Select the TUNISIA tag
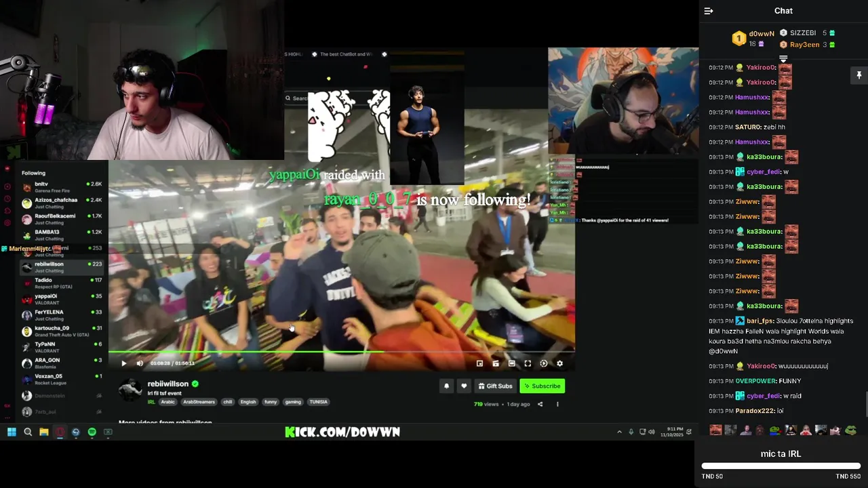868x488 pixels. pos(318,402)
